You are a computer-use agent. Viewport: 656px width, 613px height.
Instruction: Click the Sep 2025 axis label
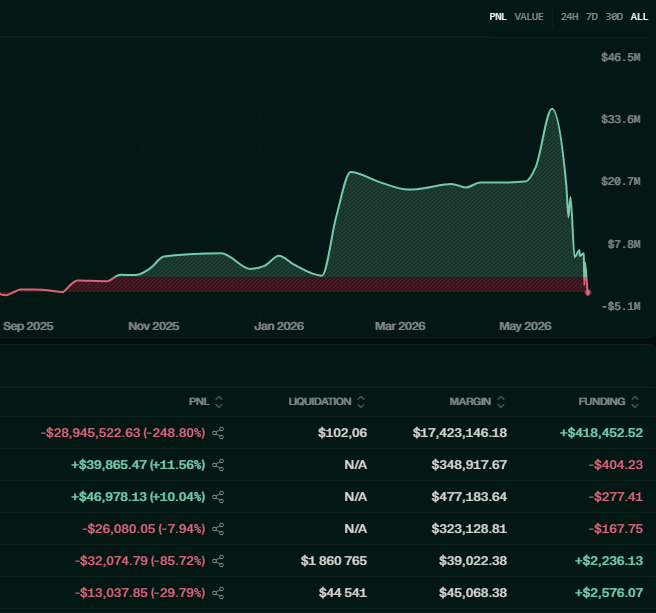point(28,326)
